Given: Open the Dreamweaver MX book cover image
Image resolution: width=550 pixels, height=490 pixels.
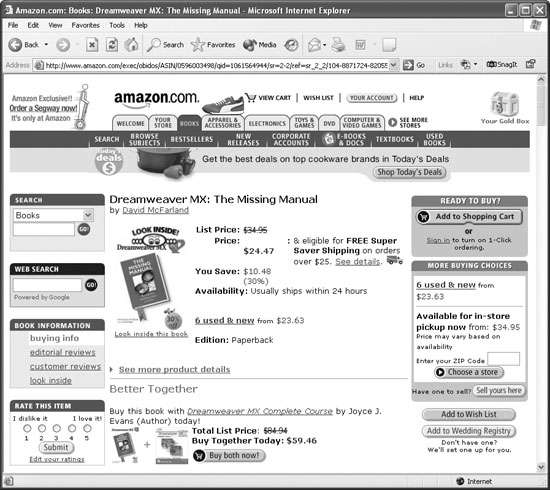Looking at the screenshot, I should [145, 283].
